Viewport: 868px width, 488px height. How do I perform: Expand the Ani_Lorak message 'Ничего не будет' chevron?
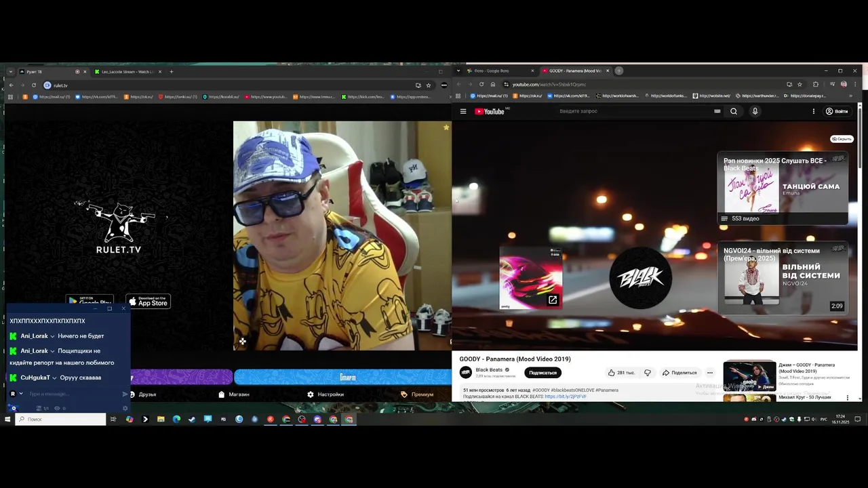tap(52, 336)
